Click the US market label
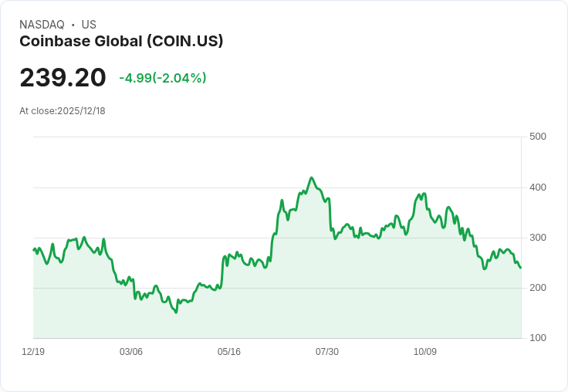 [89, 25]
